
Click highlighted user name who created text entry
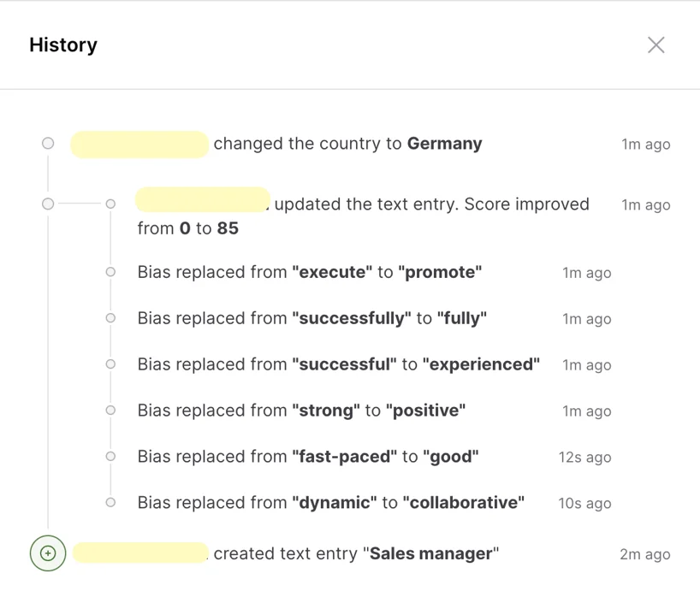(x=140, y=553)
